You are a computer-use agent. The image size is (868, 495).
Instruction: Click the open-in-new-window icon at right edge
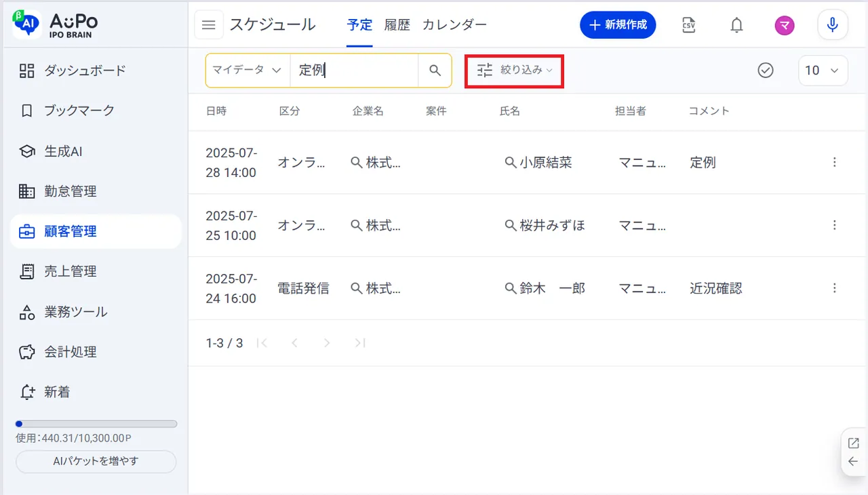point(854,443)
